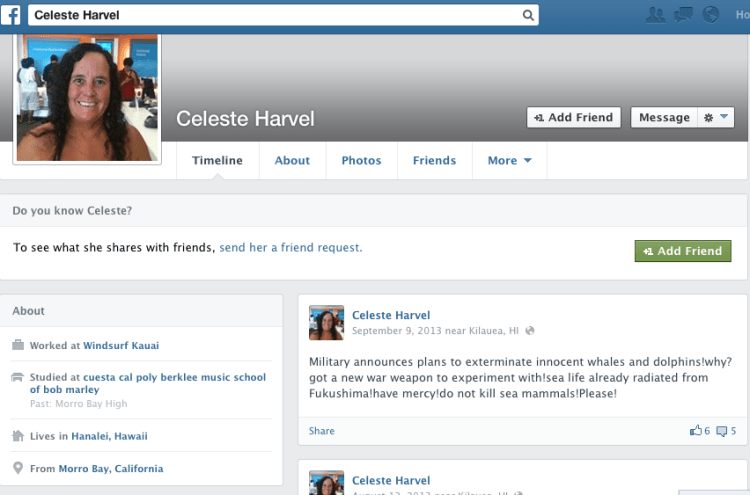750x495 pixels.
Task: Click Add Friend button on cover photo
Action: [574, 117]
